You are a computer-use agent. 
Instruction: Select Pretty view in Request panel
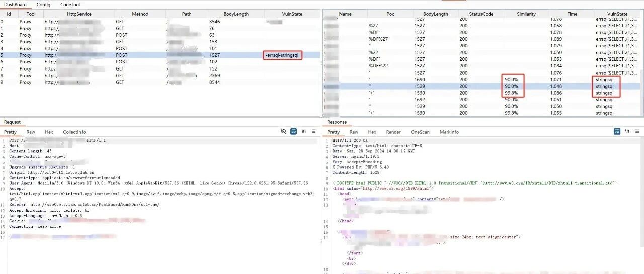tap(10, 132)
